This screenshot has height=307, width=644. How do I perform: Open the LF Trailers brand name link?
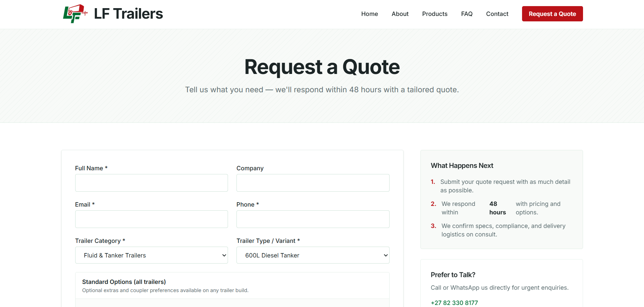pyautogui.click(x=128, y=14)
